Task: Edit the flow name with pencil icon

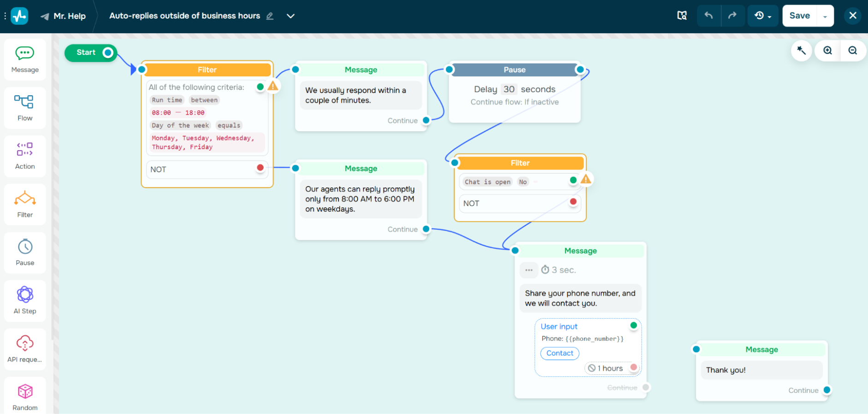Action: [x=270, y=16]
